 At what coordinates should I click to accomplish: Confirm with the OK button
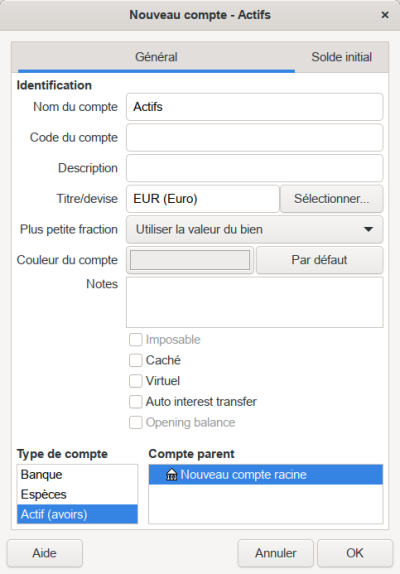(355, 553)
